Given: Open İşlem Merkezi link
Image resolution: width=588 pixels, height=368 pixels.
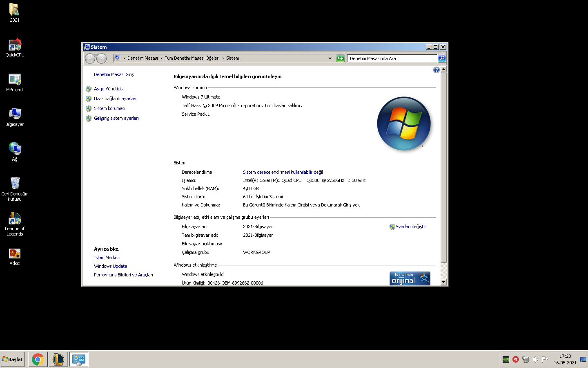Looking at the screenshot, I should point(107,258).
